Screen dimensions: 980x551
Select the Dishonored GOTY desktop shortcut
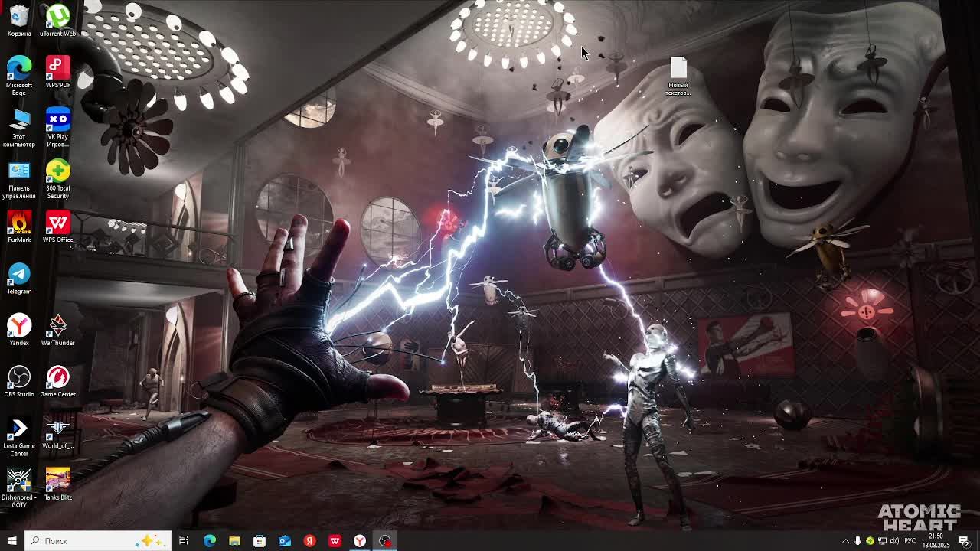19,488
